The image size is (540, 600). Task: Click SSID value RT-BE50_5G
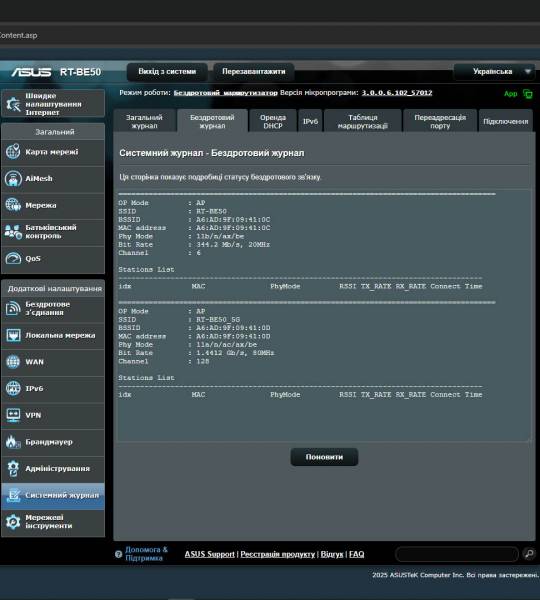coord(218,320)
